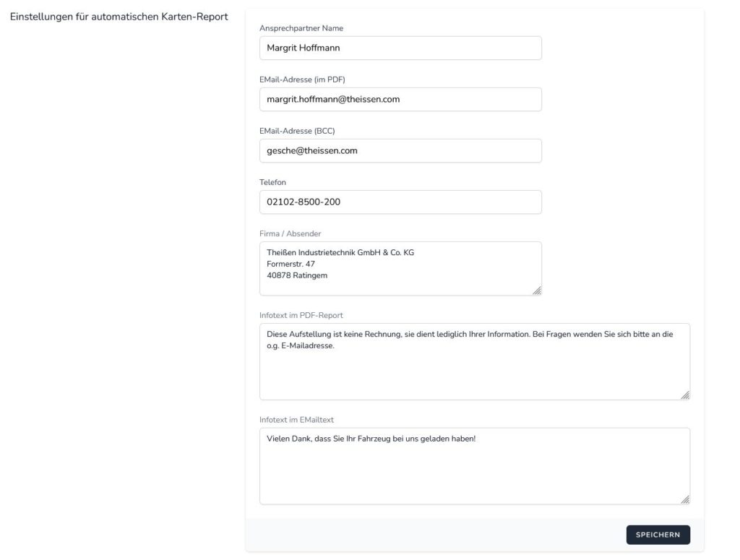
Task: Click resize grip of EMailtext infotext box
Action: pyautogui.click(x=685, y=499)
